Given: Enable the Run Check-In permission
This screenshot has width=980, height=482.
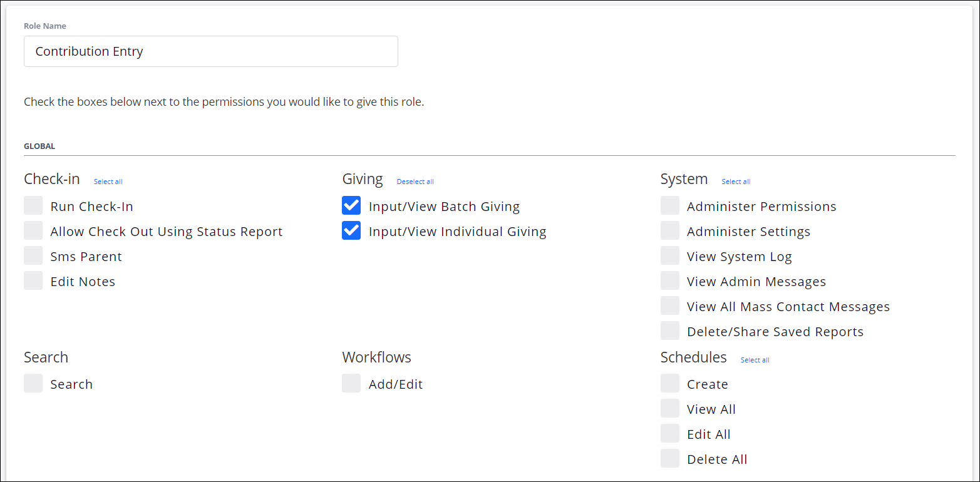Looking at the screenshot, I should click(x=33, y=205).
